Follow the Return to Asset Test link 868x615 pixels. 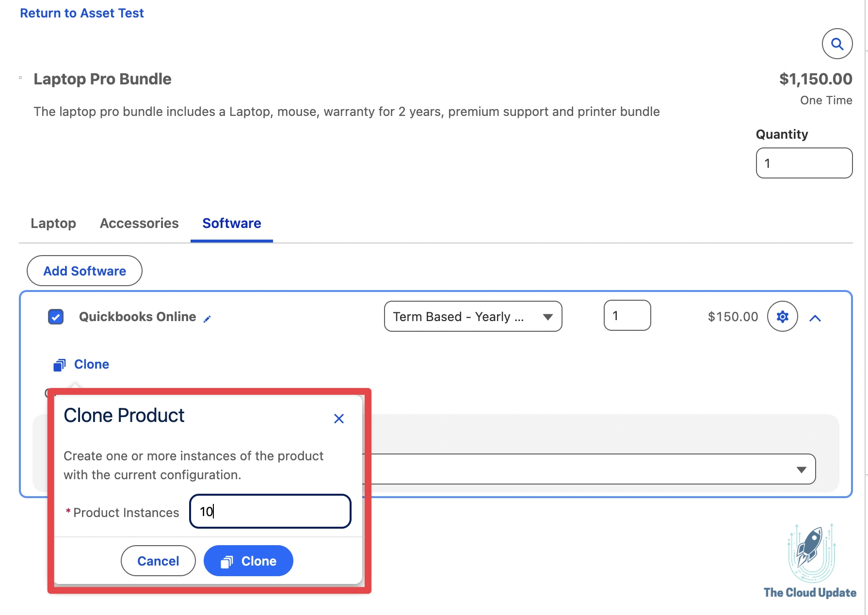click(81, 13)
